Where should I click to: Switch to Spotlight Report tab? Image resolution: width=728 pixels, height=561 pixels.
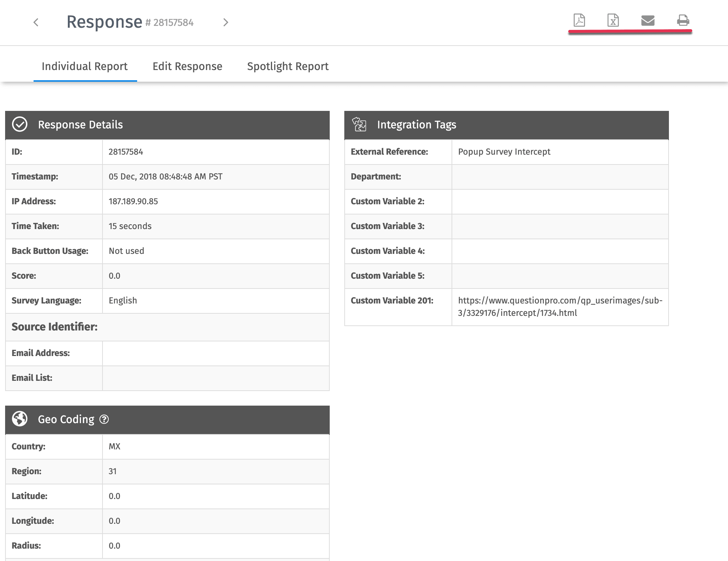click(x=288, y=66)
